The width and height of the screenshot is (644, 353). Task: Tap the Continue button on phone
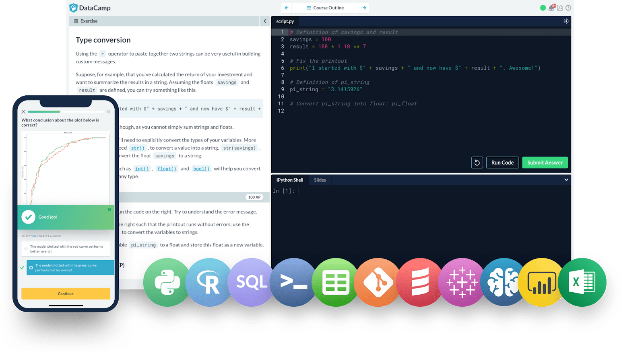click(x=66, y=293)
